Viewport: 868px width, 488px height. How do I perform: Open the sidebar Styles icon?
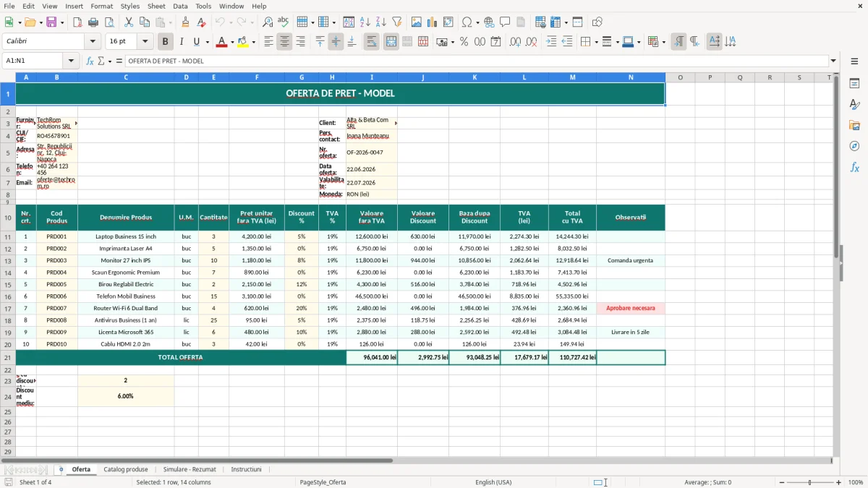click(x=854, y=104)
